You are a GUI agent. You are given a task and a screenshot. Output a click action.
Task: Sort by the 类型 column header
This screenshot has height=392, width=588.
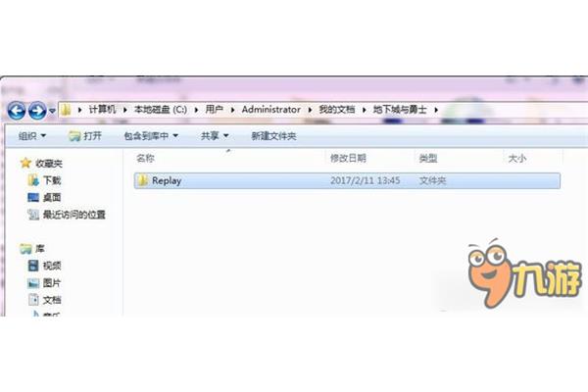(428, 159)
